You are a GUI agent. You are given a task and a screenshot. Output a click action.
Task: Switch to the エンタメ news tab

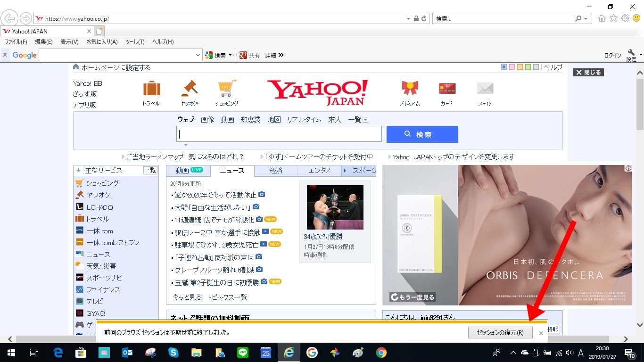320,171
